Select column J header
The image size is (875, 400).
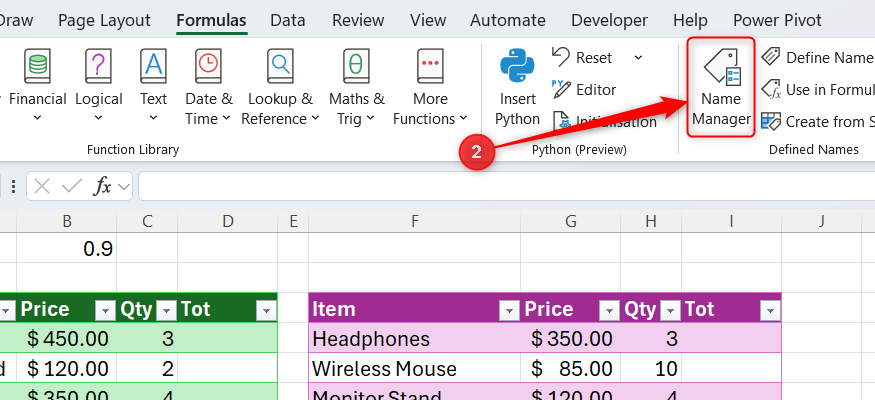point(821,221)
